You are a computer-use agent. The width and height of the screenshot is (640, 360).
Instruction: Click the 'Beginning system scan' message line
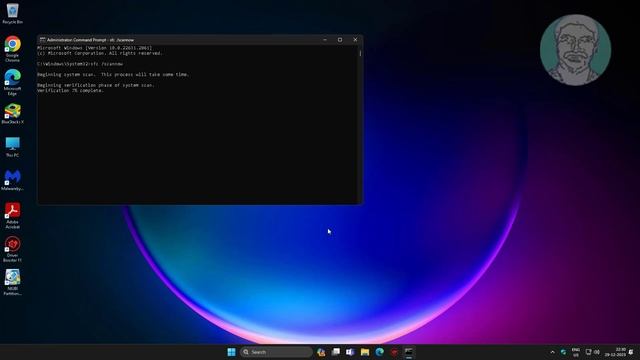point(113,75)
